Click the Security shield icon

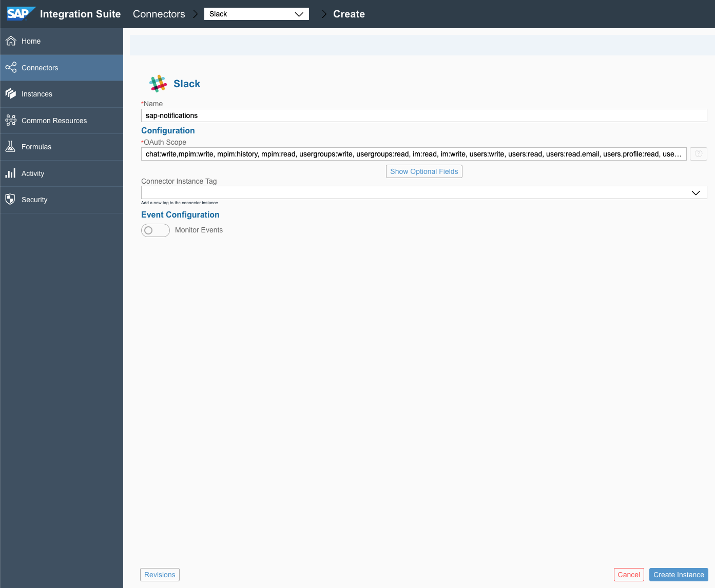pos(10,200)
